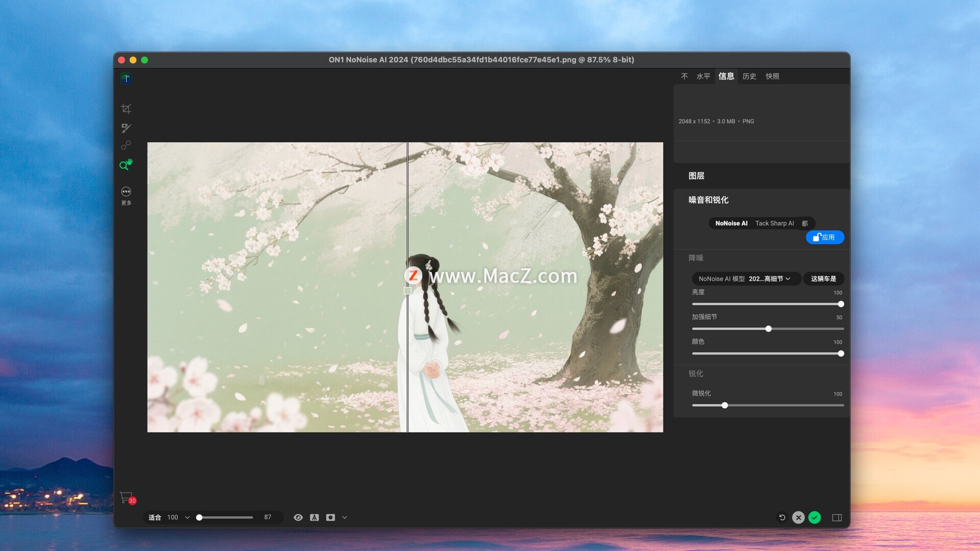The height and width of the screenshot is (551, 980).
Task: Select the NoNoise AI mode
Action: 731,223
